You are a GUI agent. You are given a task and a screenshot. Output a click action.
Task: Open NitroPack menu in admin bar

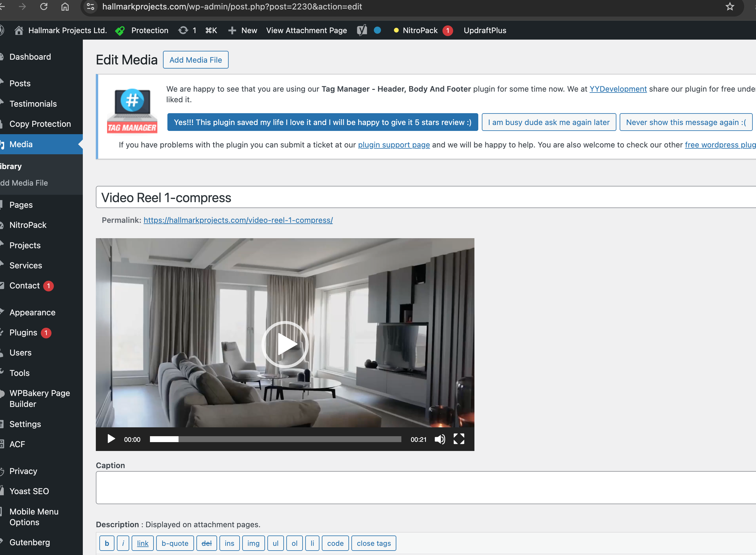point(420,30)
